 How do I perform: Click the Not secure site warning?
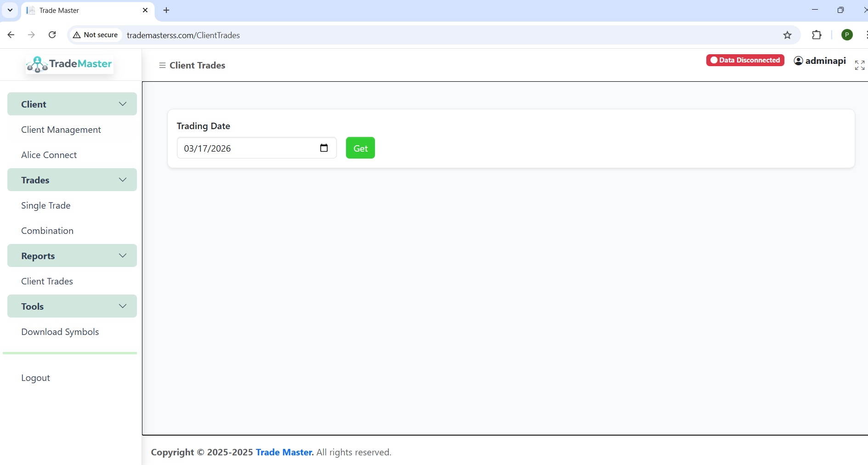pyautogui.click(x=96, y=35)
